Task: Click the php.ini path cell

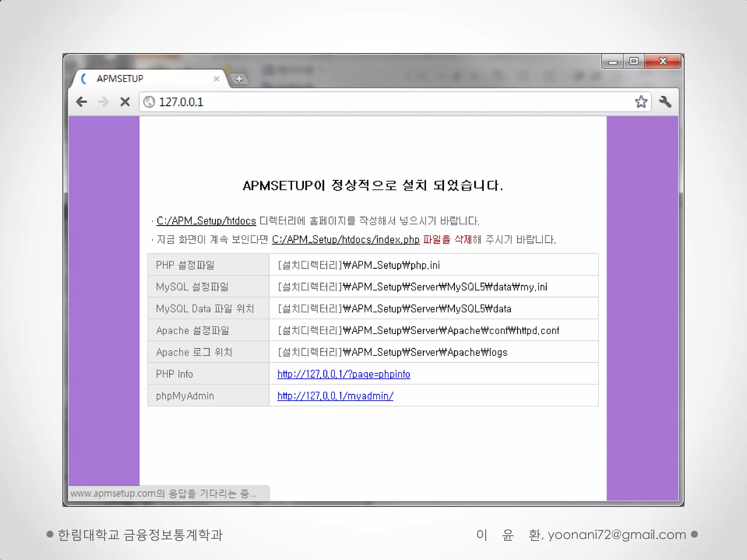Action: coord(434,265)
